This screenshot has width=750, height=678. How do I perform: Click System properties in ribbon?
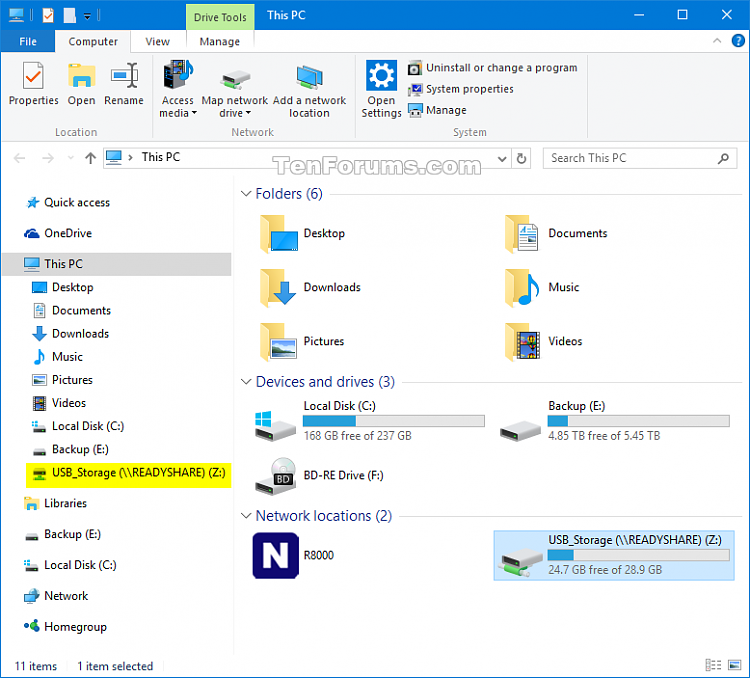461,89
